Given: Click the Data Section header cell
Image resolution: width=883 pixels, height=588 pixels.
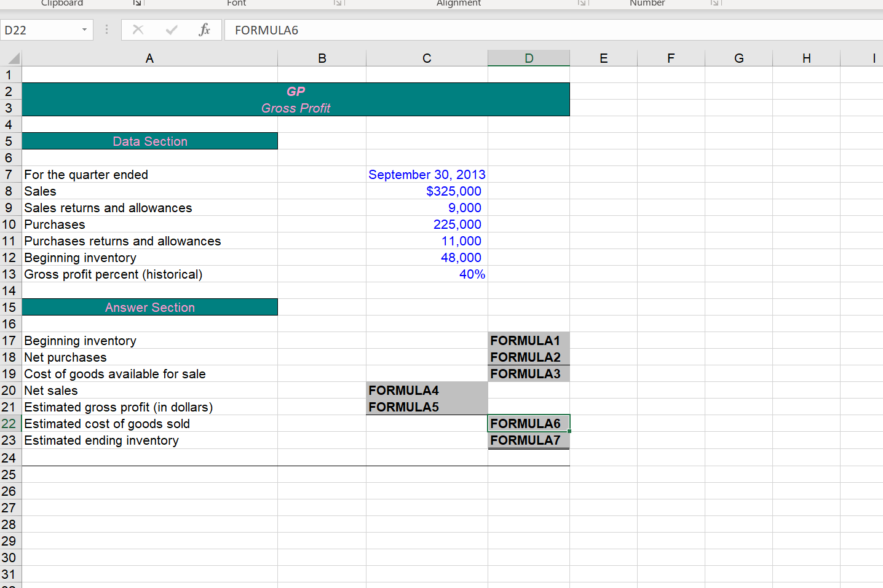Looking at the screenshot, I should point(149,141).
